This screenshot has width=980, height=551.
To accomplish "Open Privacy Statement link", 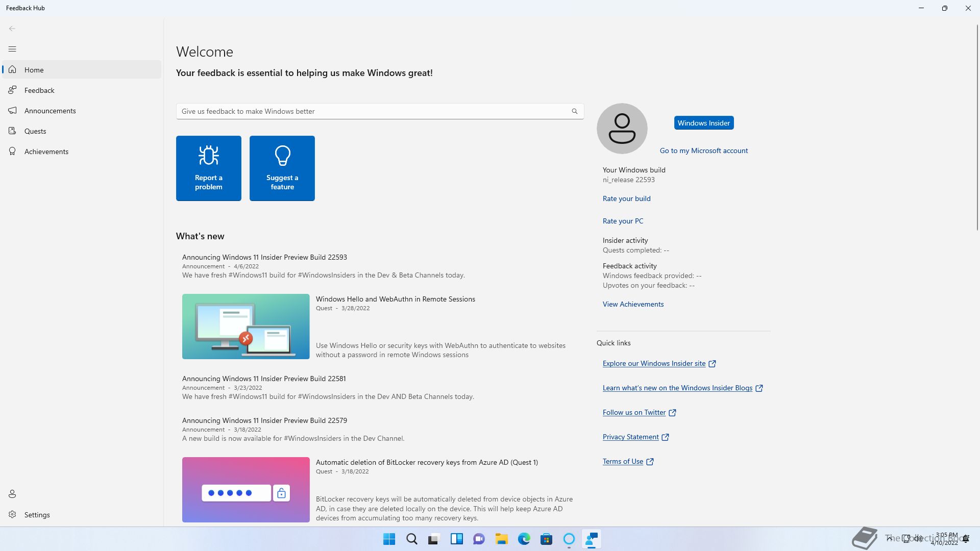I will pyautogui.click(x=630, y=437).
